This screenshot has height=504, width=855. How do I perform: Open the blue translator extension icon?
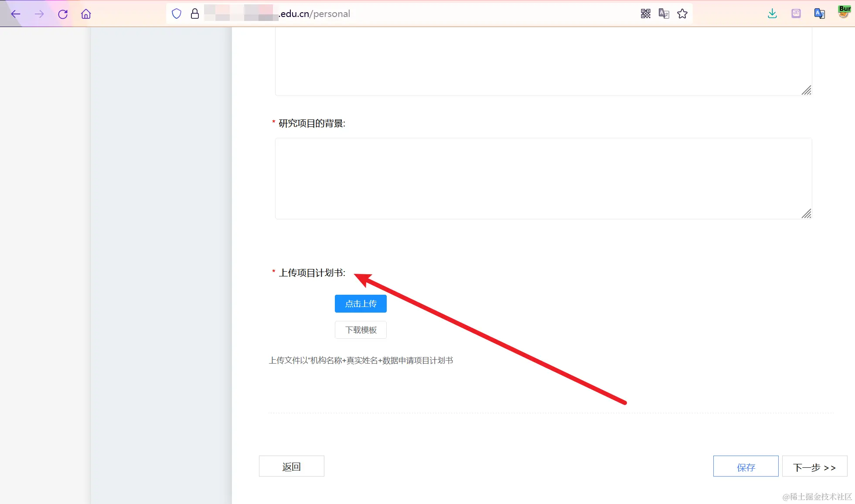click(x=820, y=14)
